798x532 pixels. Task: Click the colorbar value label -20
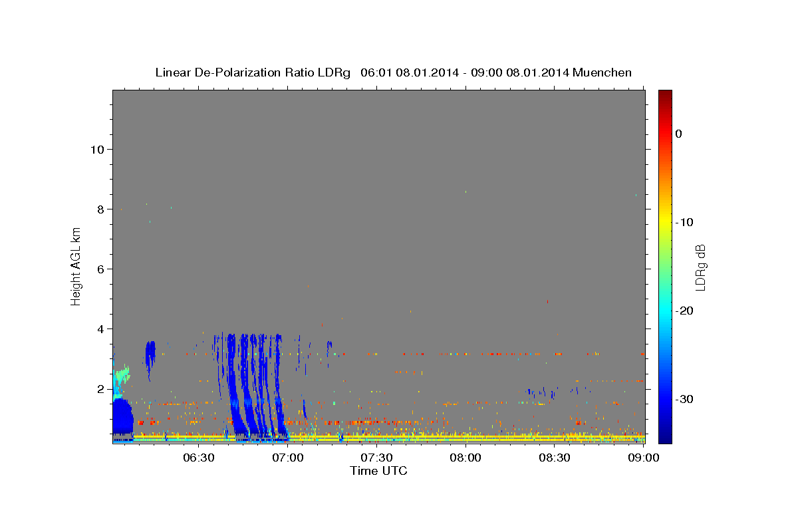(684, 311)
